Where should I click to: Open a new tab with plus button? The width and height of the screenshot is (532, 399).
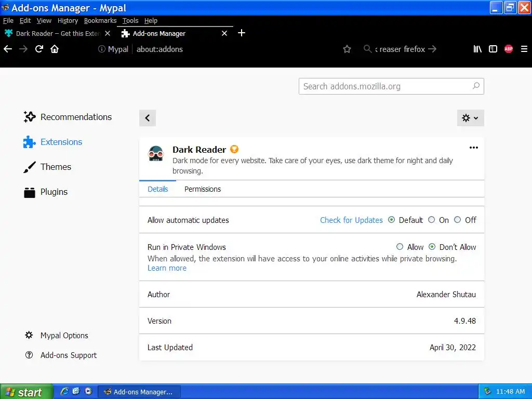[x=242, y=33]
